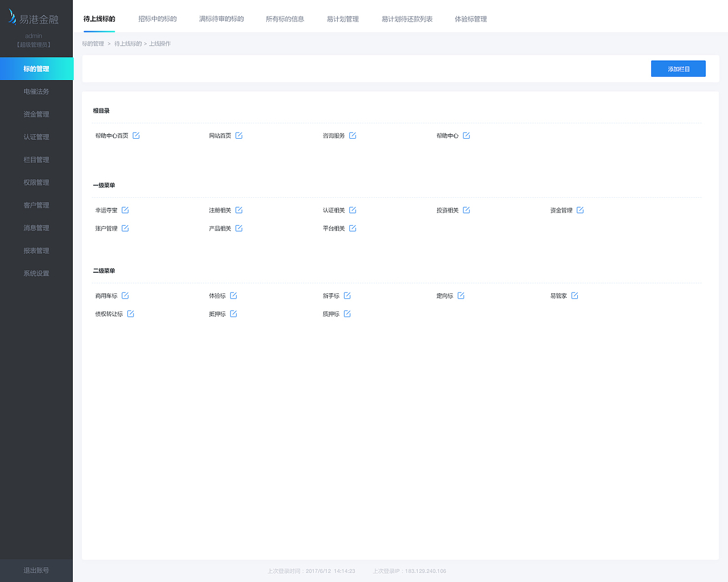Open edit for 定向标
Viewport: 728px width, 582px height.
pos(461,296)
